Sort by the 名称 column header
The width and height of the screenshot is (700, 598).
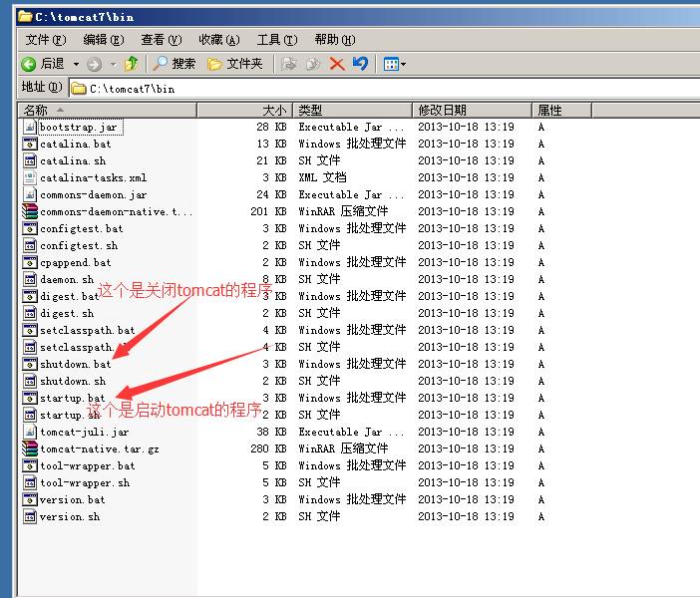click(x=107, y=110)
